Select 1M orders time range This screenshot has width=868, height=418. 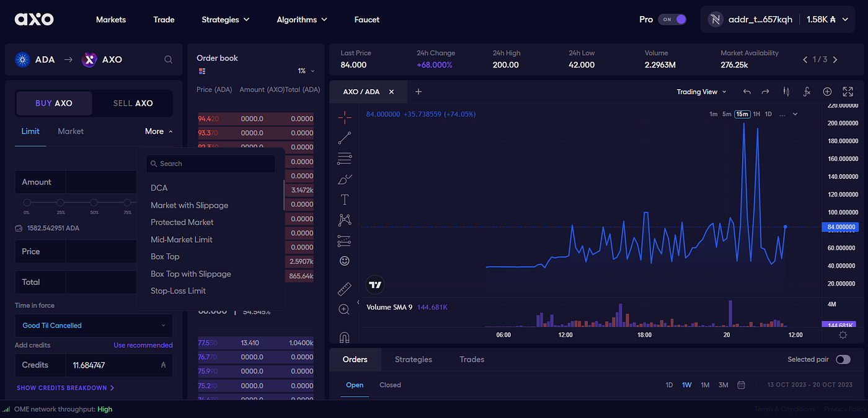pyautogui.click(x=705, y=385)
